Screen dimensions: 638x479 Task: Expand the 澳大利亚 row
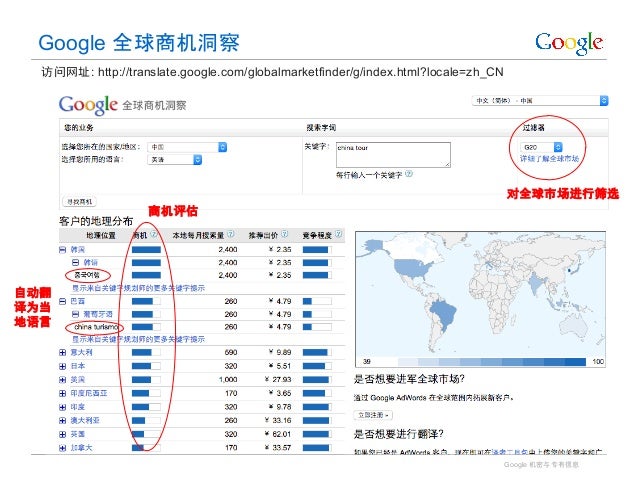(63, 420)
